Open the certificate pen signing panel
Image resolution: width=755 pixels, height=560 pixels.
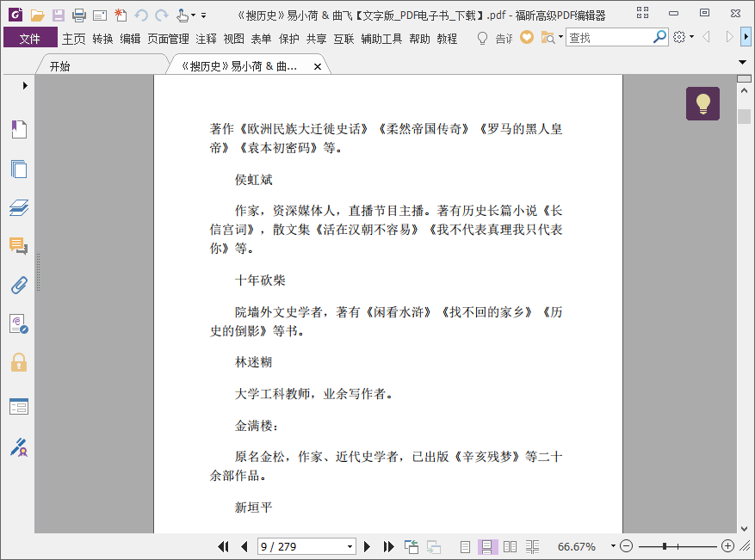point(19,447)
